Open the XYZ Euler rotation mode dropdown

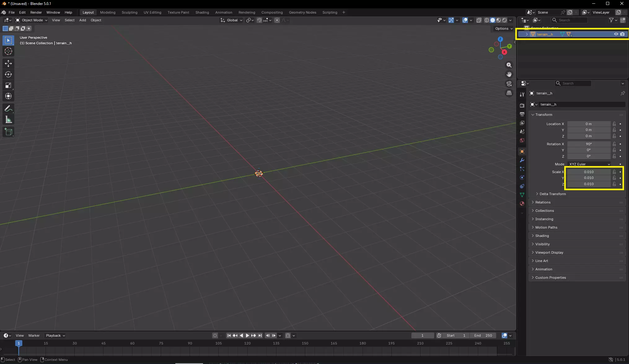click(589, 164)
